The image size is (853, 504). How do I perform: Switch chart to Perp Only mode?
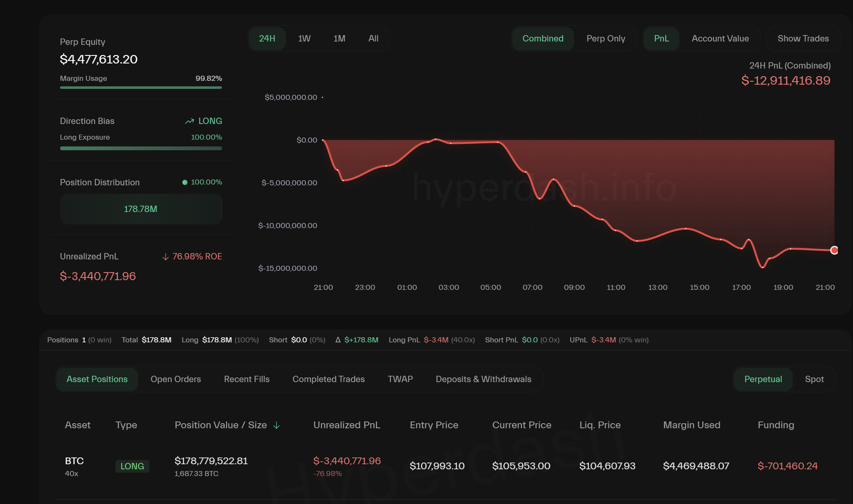click(x=605, y=39)
